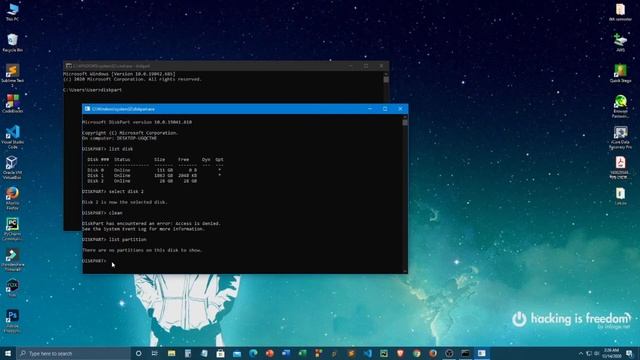Click the taskbar search box
640x360 pixels.
click(73, 353)
